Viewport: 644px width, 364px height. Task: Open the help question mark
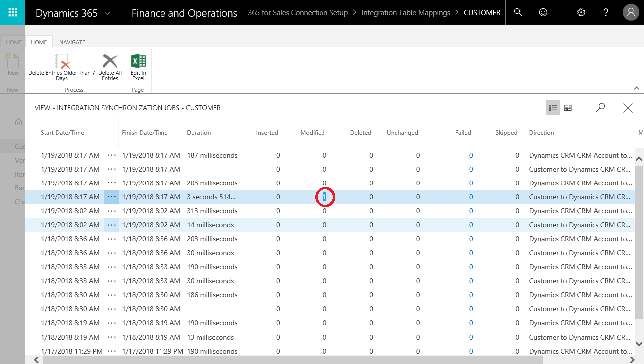coord(606,12)
